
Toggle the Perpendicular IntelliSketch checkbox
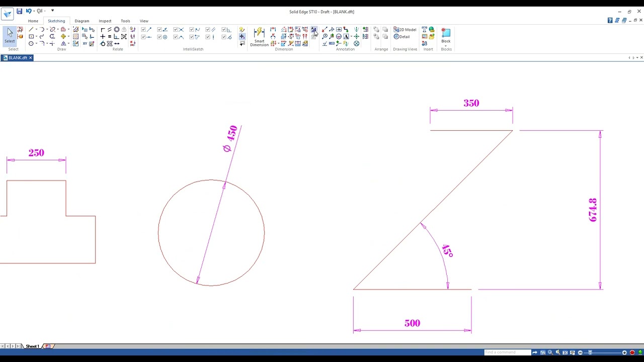224,29
